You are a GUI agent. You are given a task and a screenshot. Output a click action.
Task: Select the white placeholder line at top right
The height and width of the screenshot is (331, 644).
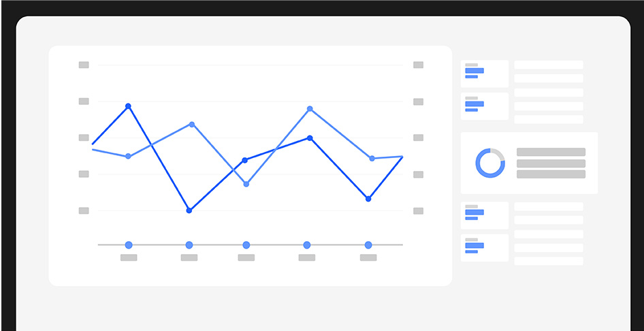[x=548, y=65]
